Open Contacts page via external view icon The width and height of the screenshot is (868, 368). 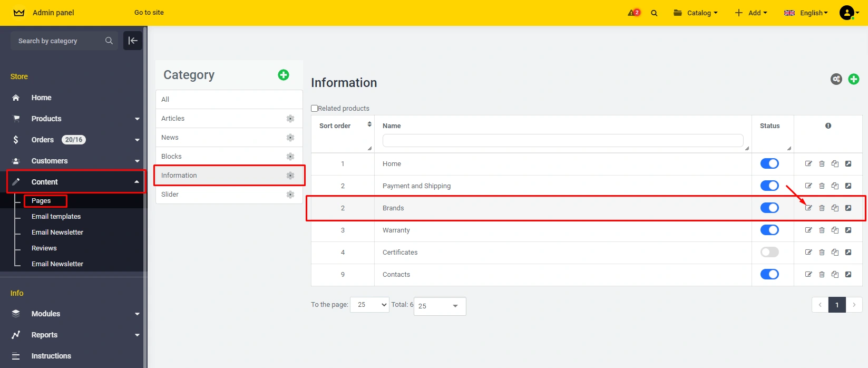pos(848,275)
